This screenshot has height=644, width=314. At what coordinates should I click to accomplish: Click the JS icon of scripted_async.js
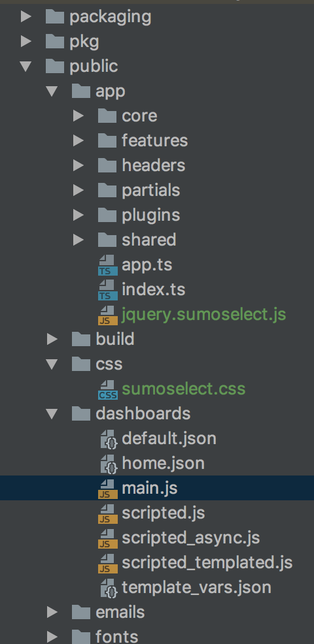point(107,538)
